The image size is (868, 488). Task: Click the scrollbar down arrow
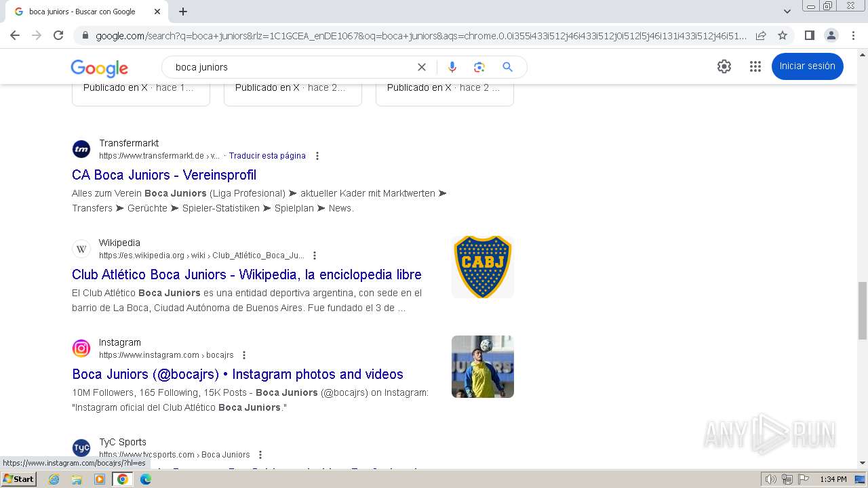pyautogui.click(x=863, y=463)
